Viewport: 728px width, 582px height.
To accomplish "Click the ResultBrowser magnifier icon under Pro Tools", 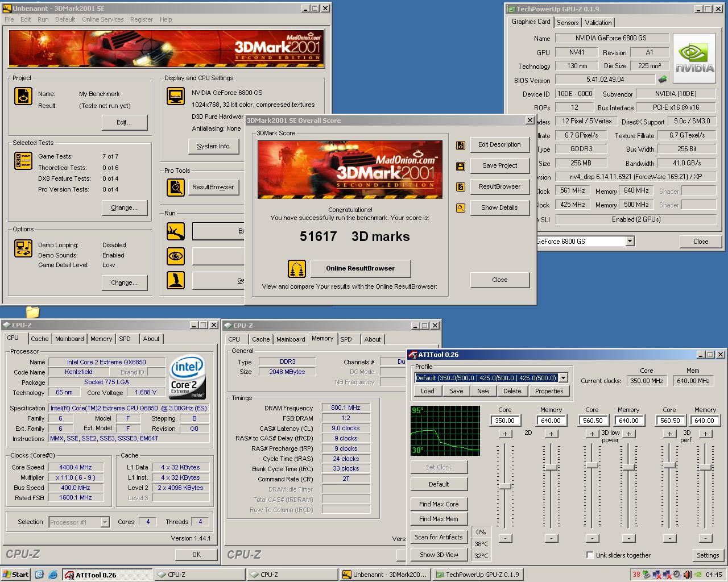I will click(x=175, y=187).
